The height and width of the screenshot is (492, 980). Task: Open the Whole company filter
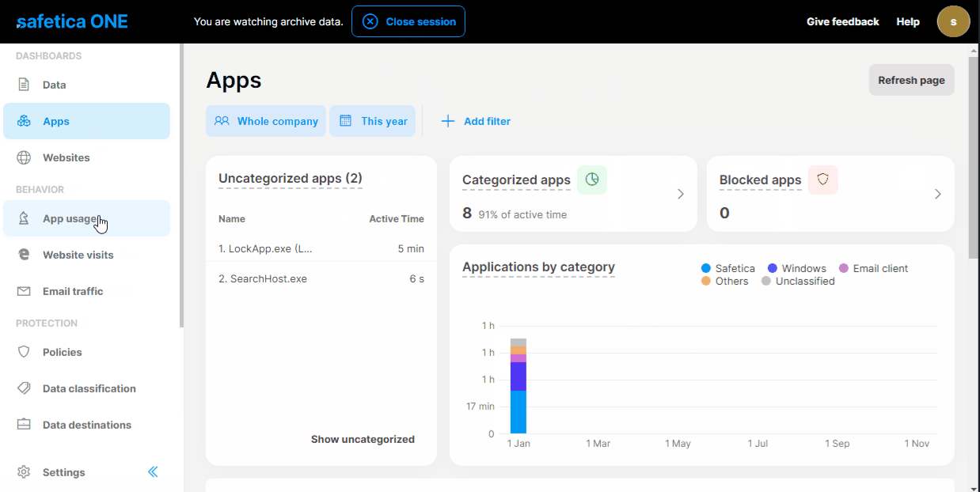click(x=266, y=121)
